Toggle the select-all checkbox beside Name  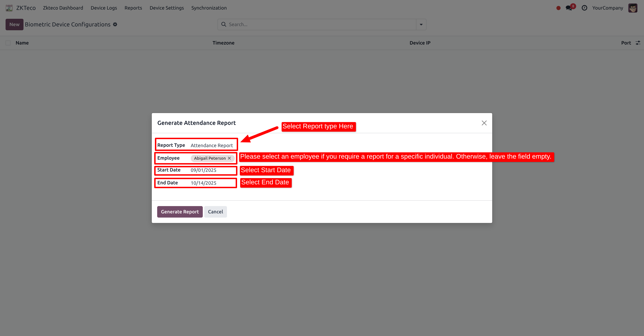pyautogui.click(x=8, y=43)
